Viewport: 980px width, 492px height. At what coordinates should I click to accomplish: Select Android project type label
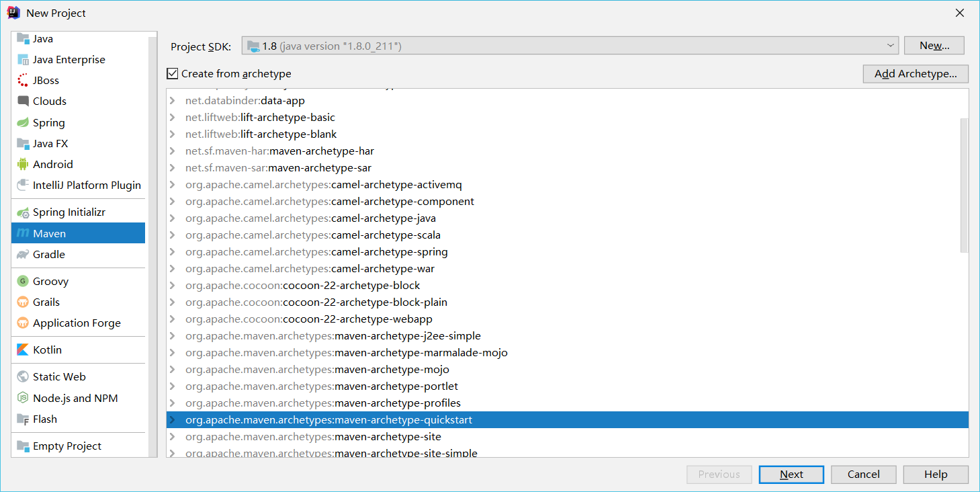point(53,164)
